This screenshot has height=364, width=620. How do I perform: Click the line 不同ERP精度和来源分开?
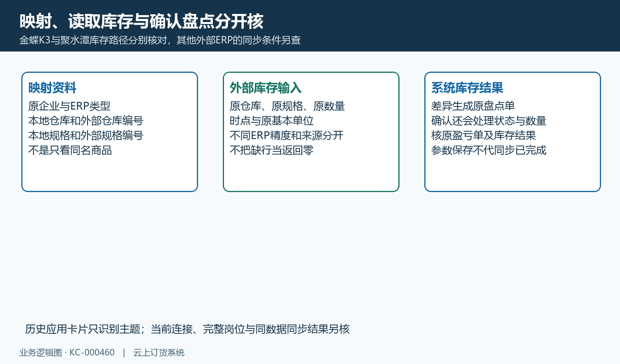[x=286, y=136]
